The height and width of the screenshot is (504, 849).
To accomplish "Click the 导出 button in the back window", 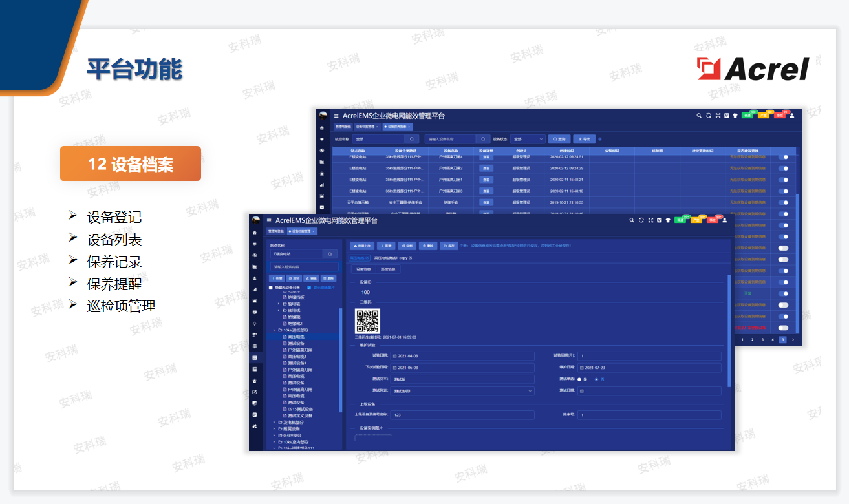I will coord(584,139).
